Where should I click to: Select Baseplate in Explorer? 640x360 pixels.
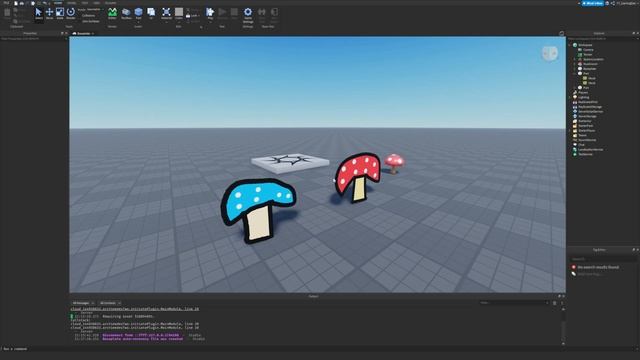point(589,69)
